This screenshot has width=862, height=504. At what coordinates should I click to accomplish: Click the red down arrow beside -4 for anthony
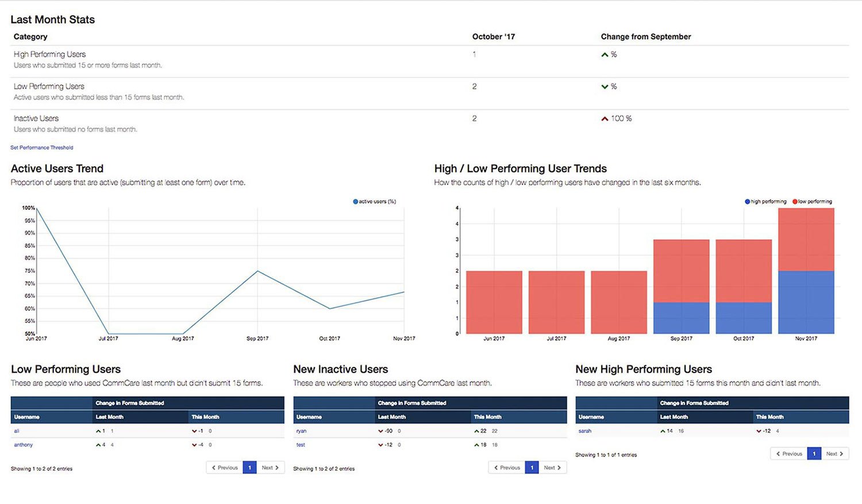point(194,445)
